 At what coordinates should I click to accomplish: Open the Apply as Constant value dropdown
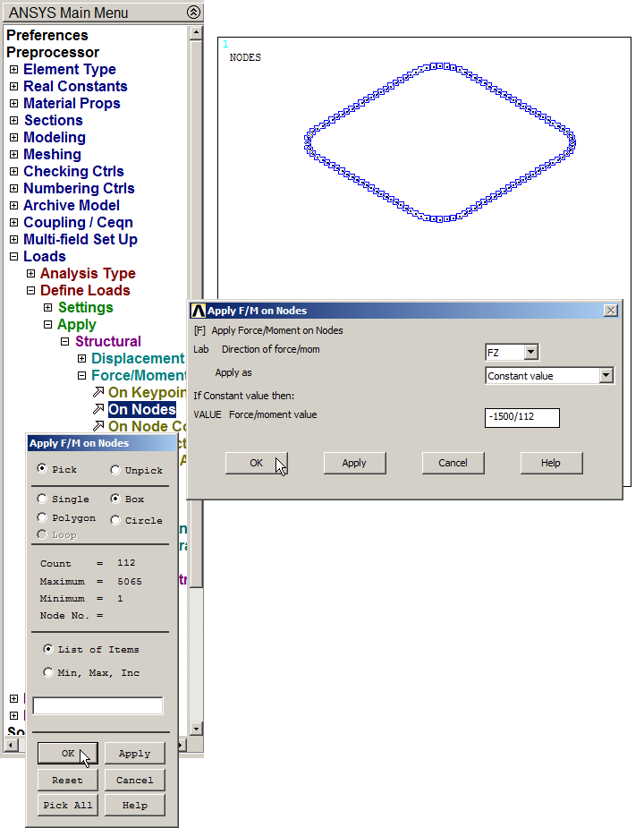point(606,376)
